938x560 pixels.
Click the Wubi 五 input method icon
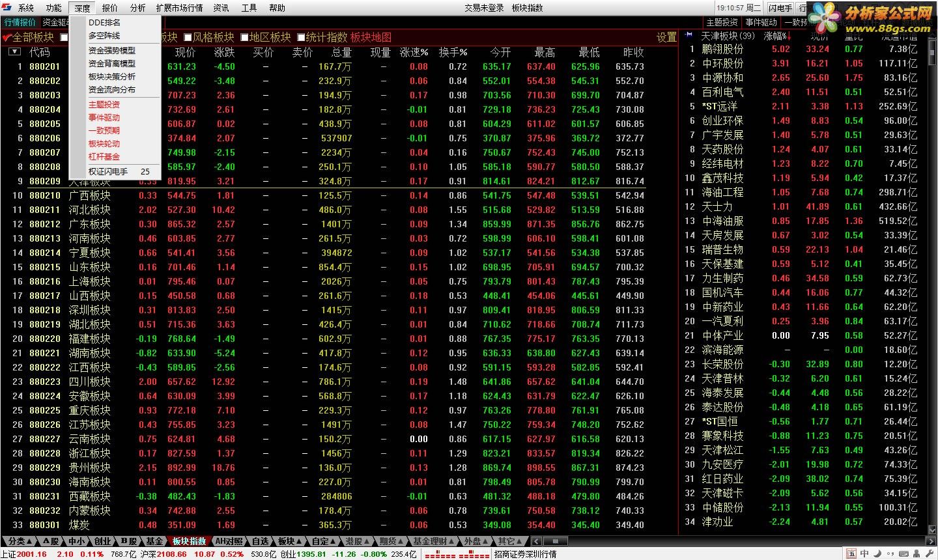pos(851,553)
